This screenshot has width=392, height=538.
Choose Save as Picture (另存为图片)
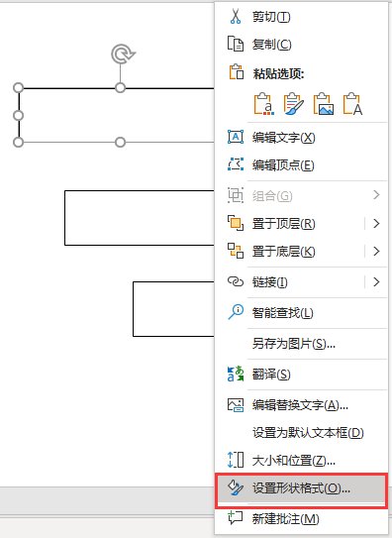301,344
